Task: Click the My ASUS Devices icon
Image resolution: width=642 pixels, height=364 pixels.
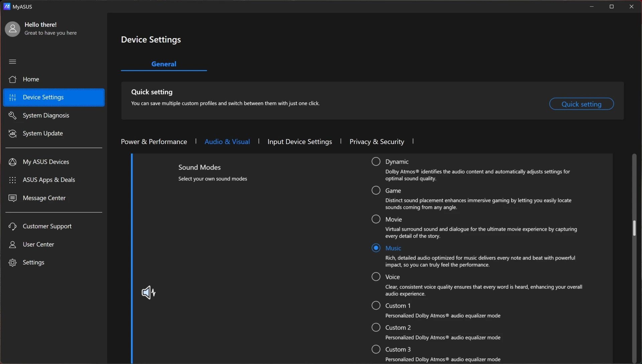Action: [x=12, y=162]
